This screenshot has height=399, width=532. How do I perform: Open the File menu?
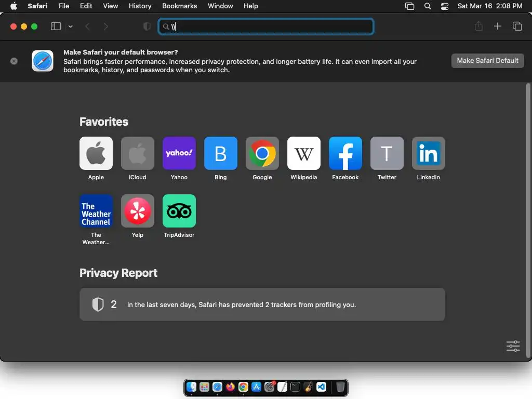pos(63,6)
